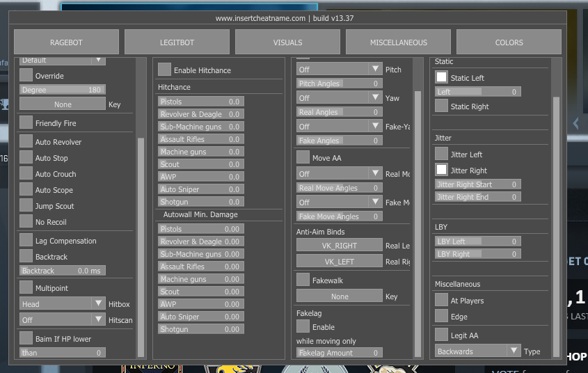588x373 pixels.
Task: Uncheck the Static Left checkbox
Action: [441, 77]
